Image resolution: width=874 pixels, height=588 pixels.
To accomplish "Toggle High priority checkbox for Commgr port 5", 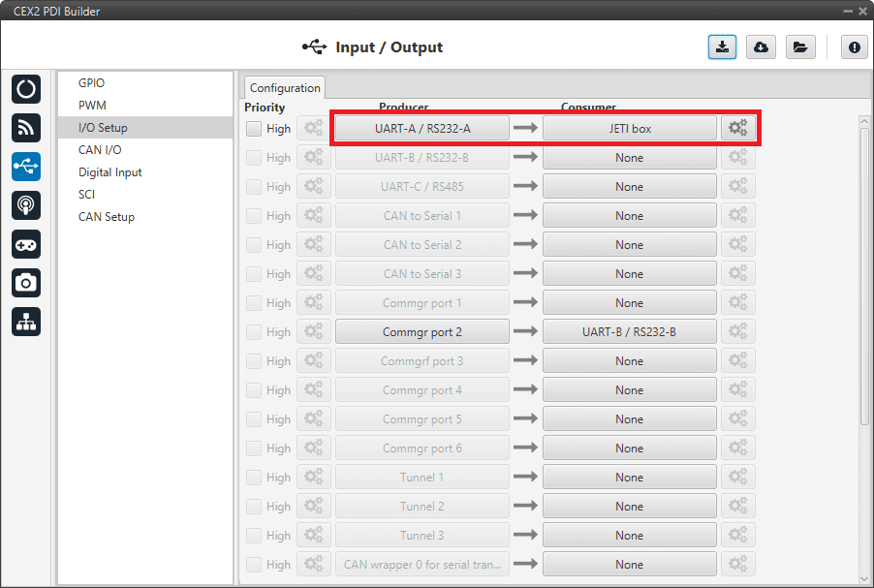I will pyautogui.click(x=254, y=419).
